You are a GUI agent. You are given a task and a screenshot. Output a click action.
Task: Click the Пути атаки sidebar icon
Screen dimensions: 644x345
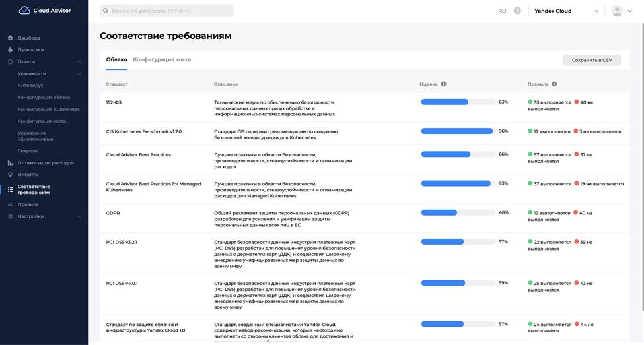click(10, 49)
